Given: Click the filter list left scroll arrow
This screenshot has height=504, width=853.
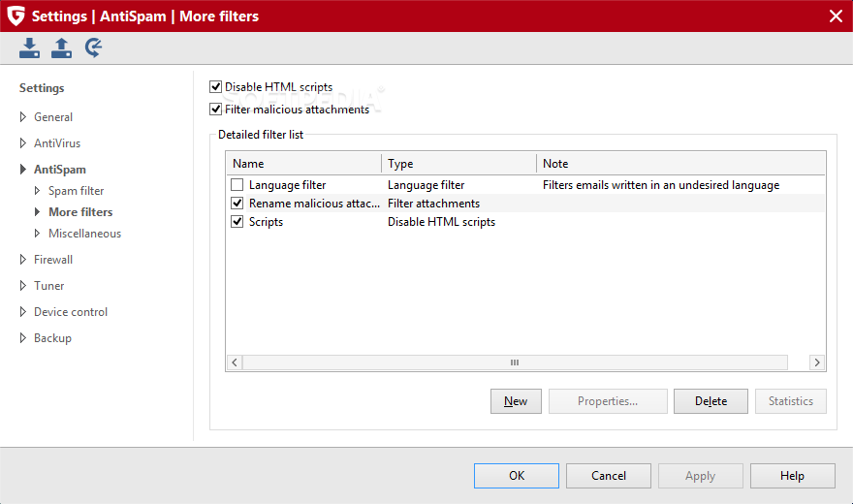Looking at the screenshot, I should click(x=235, y=362).
